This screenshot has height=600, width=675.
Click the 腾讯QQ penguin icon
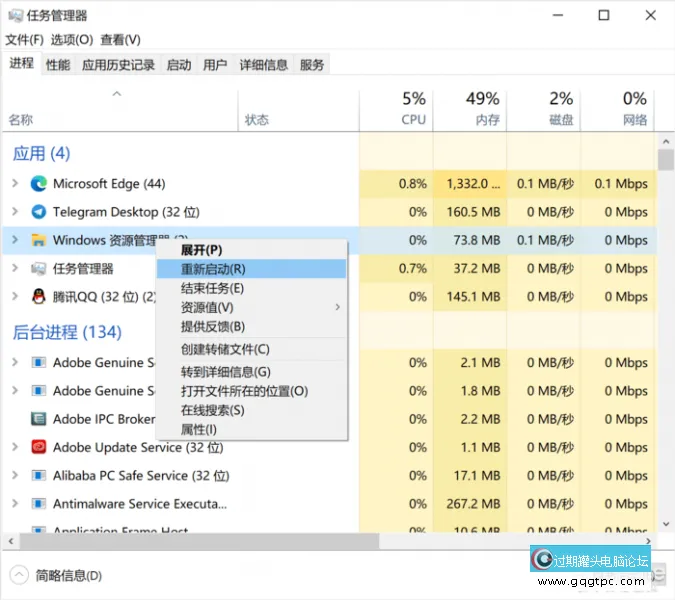tap(39, 297)
